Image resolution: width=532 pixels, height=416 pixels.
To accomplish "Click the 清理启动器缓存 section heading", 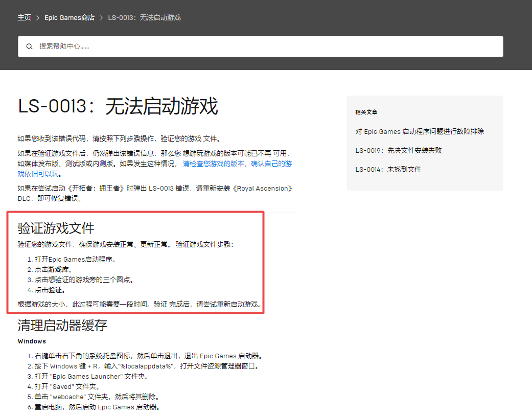I will [62, 325].
